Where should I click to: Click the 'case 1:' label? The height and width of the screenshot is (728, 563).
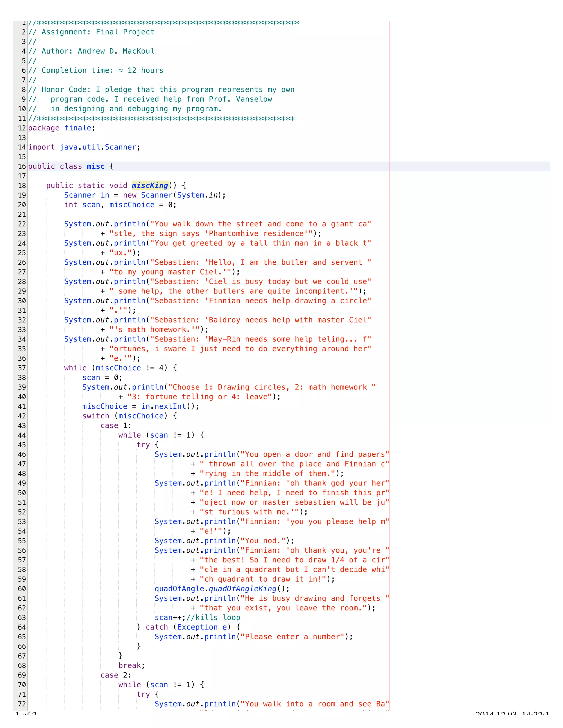point(116,426)
